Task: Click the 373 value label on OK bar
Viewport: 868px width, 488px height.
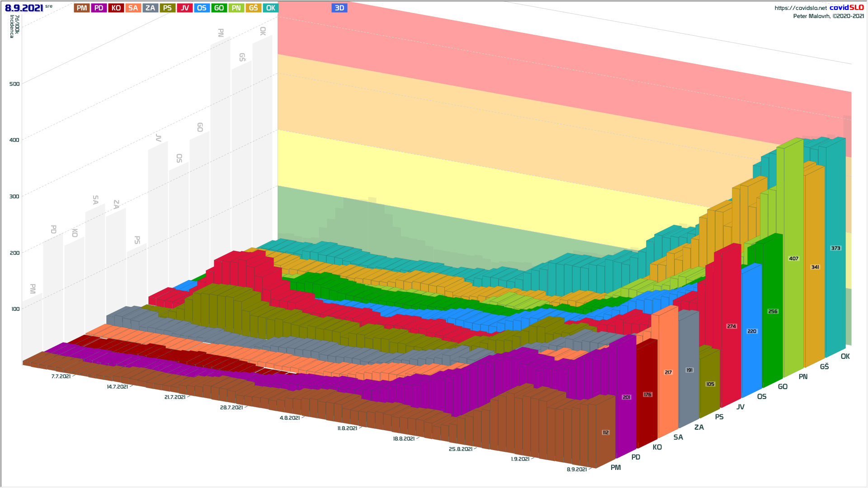Action: pyautogui.click(x=835, y=248)
